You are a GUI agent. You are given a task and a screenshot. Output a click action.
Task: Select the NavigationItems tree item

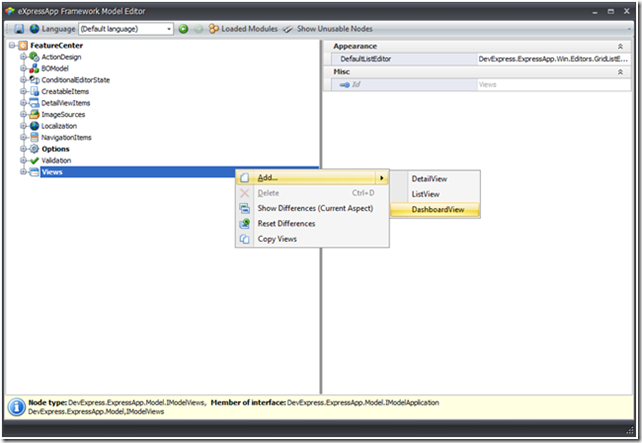[66, 137]
